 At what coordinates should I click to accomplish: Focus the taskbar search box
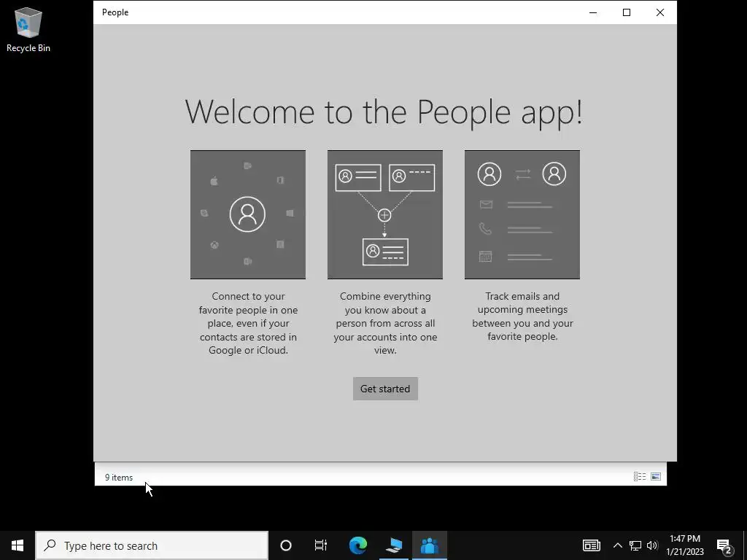click(152, 545)
